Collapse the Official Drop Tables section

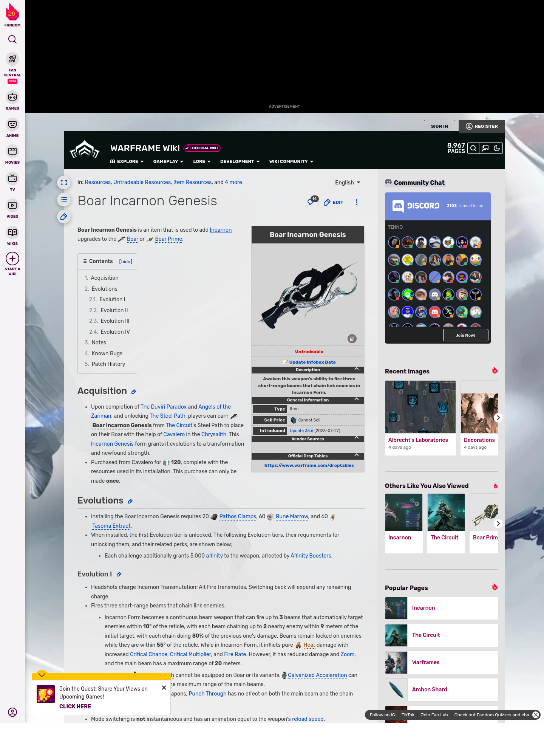[357, 455]
